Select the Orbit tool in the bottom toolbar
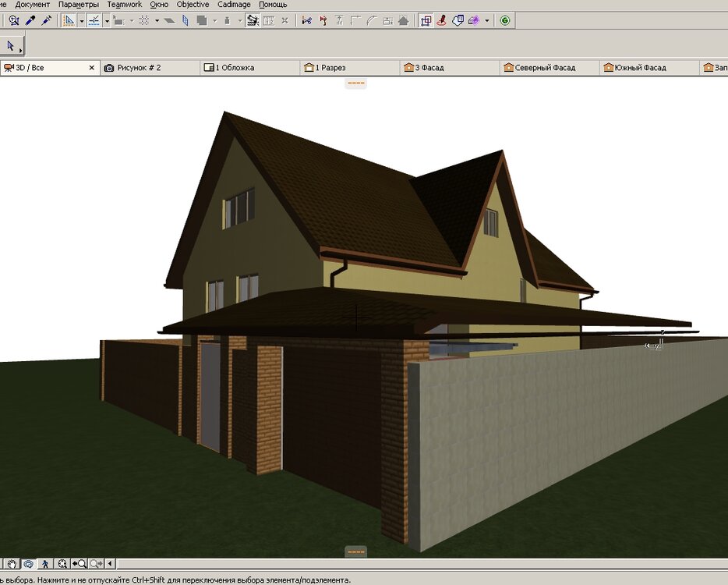The image size is (728, 585). pos(29,562)
